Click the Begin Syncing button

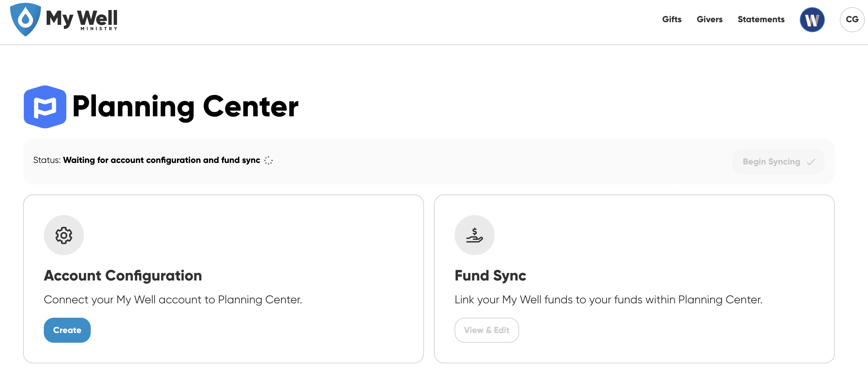coord(779,162)
